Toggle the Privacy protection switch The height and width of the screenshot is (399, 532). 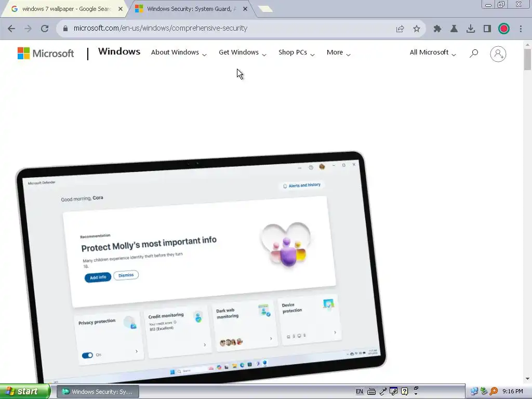[x=87, y=355]
